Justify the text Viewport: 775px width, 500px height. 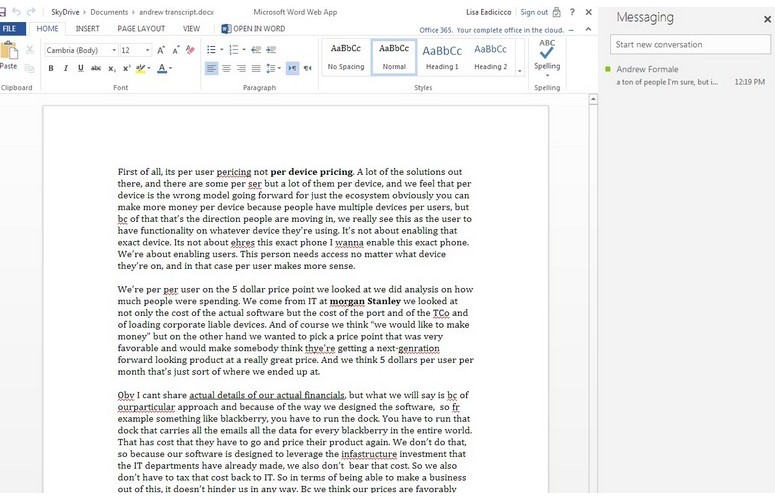tap(256, 68)
